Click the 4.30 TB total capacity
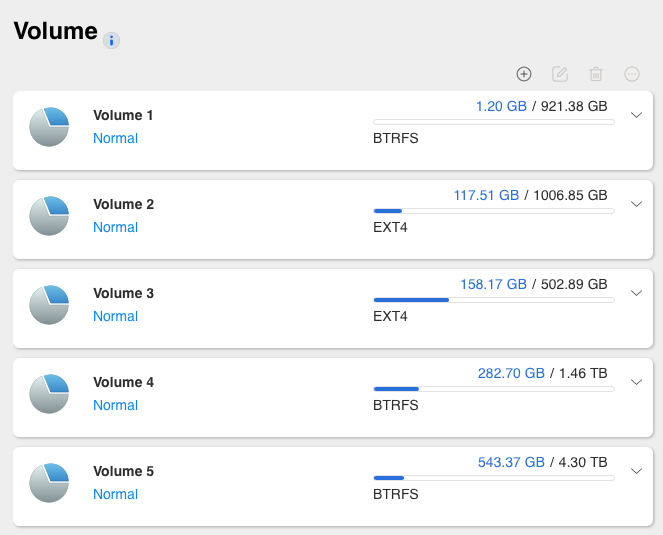Image resolution: width=663 pixels, height=535 pixels. click(583, 462)
